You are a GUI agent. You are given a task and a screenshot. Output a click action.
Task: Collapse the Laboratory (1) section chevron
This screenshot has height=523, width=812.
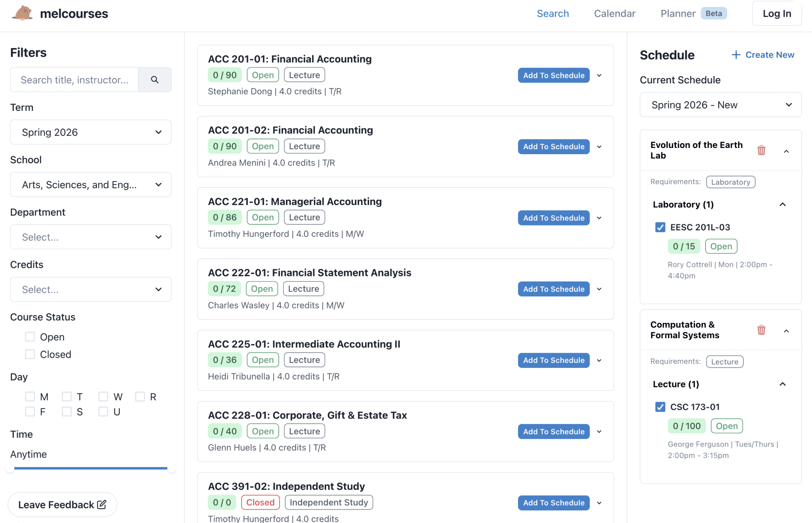click(x=782, y=205)
